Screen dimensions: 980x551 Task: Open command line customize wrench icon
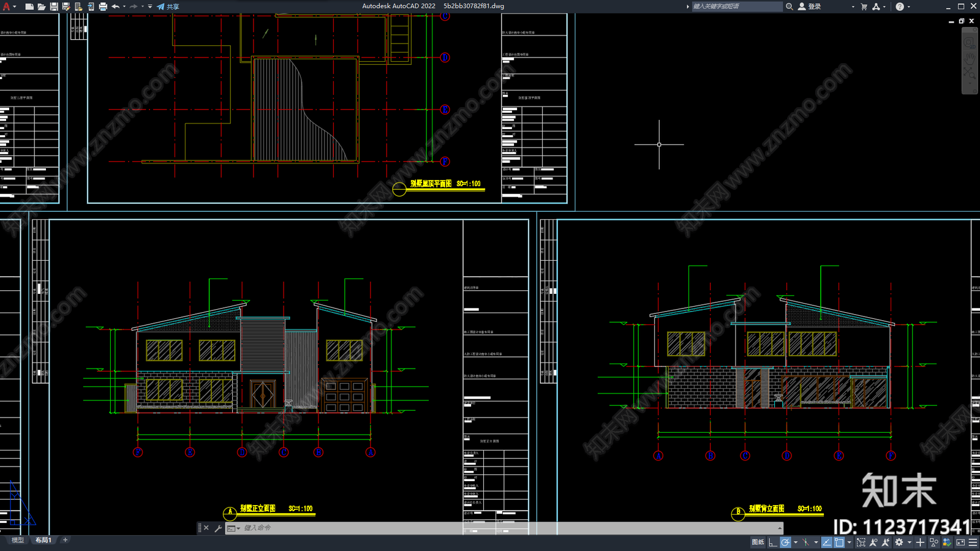[217, 528]
